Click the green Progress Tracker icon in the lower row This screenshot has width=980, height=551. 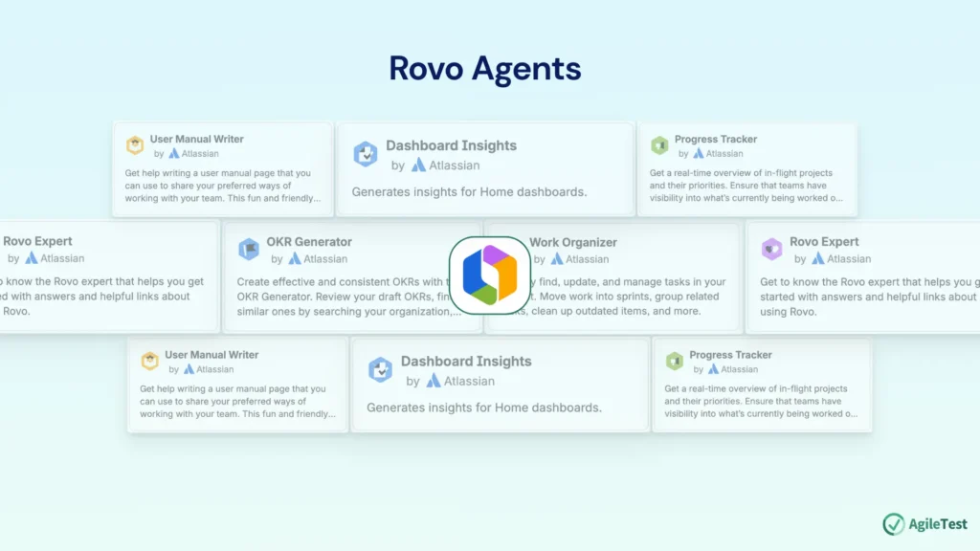point(675,361)
